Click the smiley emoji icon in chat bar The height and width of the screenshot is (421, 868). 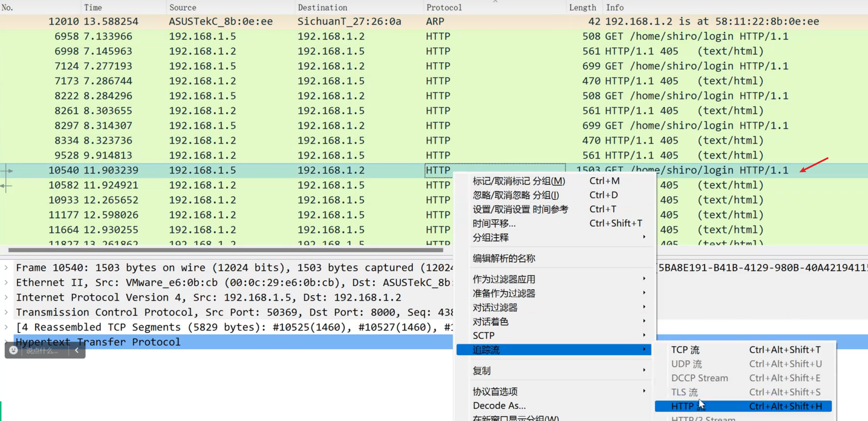tap(14, 350)
